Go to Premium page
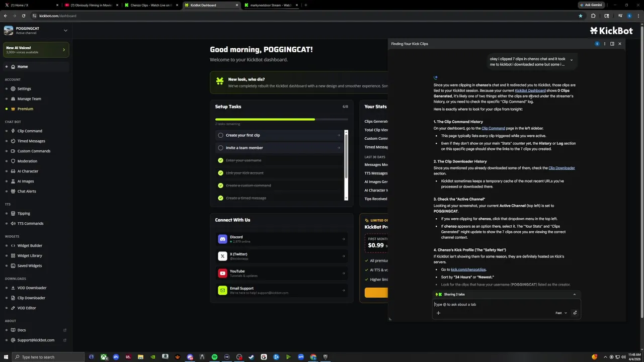This screenshot has width=644, height=362. coord(35,109)
